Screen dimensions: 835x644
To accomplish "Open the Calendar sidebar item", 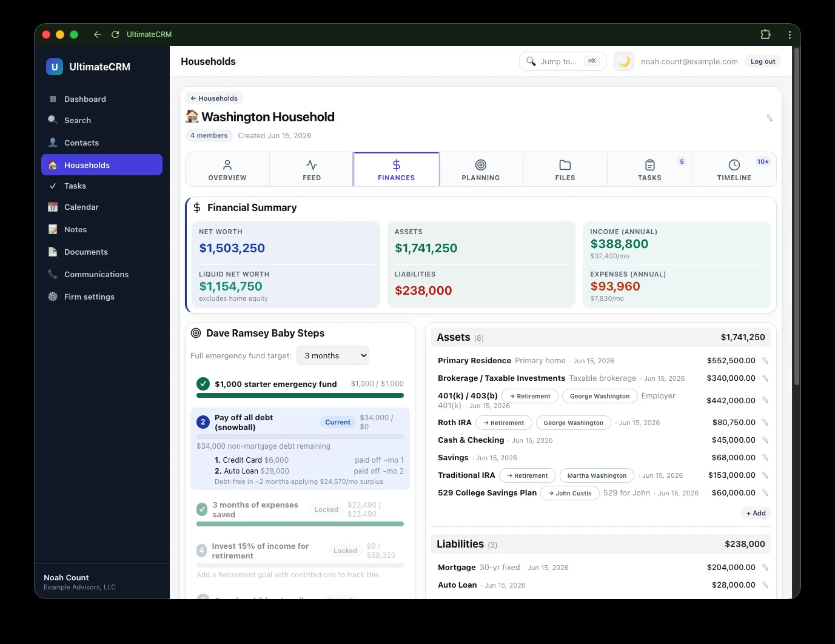I will [x=102, y=207].
